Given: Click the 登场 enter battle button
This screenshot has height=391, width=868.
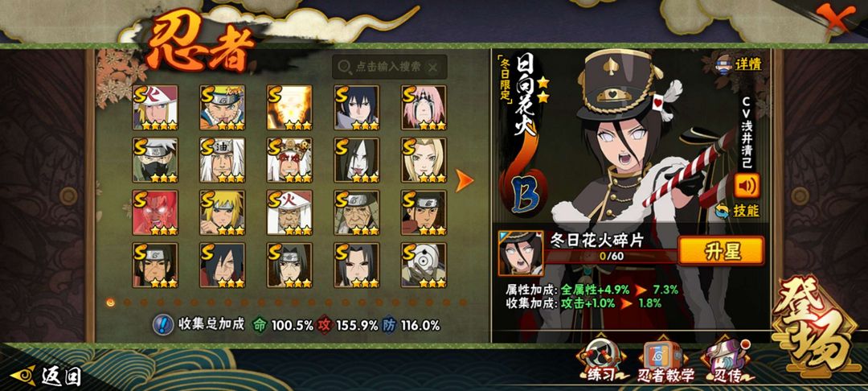Looking at the screenshot, I should tap(818, 327).
